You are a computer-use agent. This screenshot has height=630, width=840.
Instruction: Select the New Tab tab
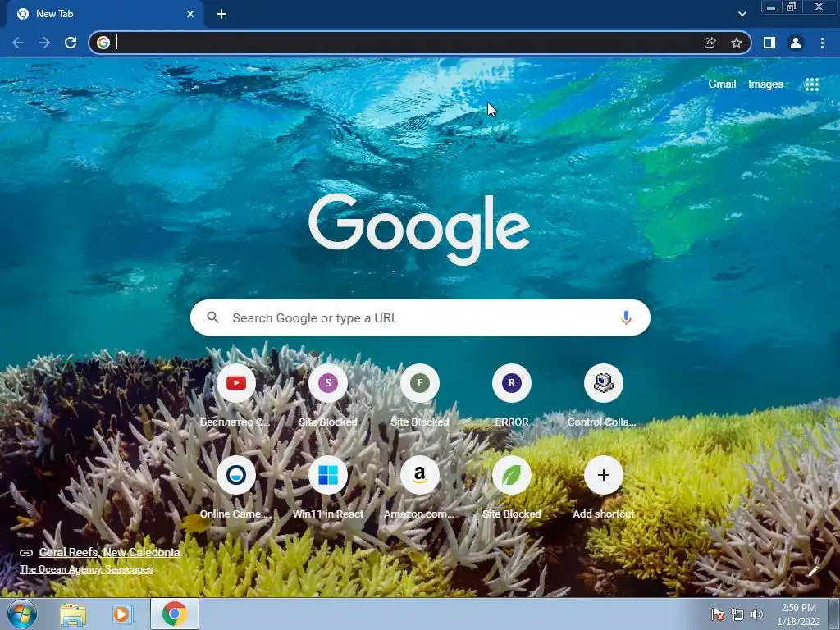[x=105, y=14]
